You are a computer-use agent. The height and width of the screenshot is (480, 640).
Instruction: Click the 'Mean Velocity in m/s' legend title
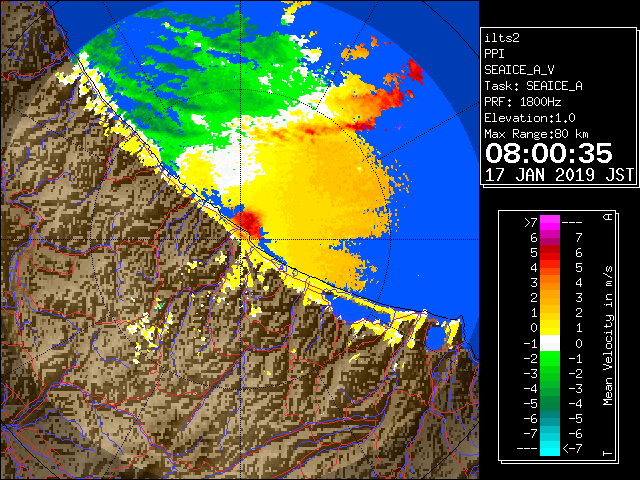[x=608, y=336]
